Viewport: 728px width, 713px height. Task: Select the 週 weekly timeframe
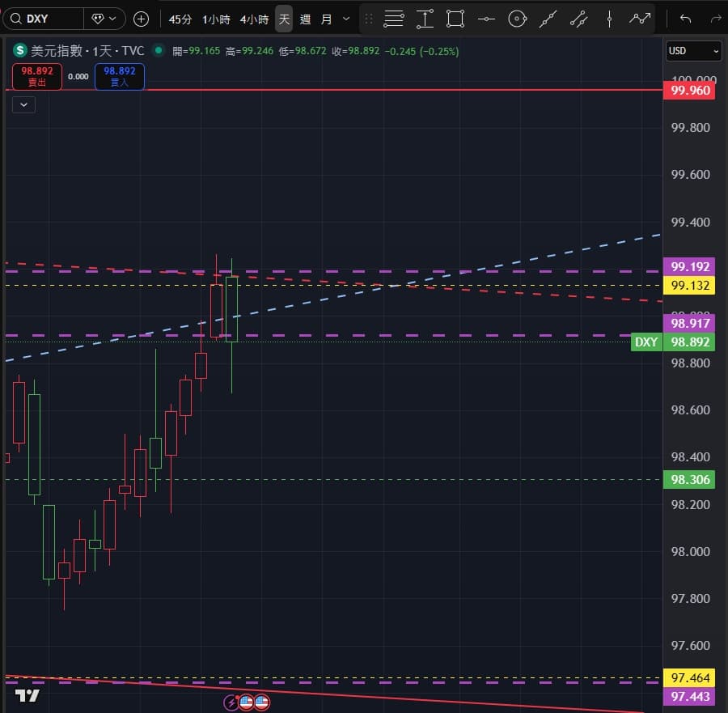[x=305, y=19]
